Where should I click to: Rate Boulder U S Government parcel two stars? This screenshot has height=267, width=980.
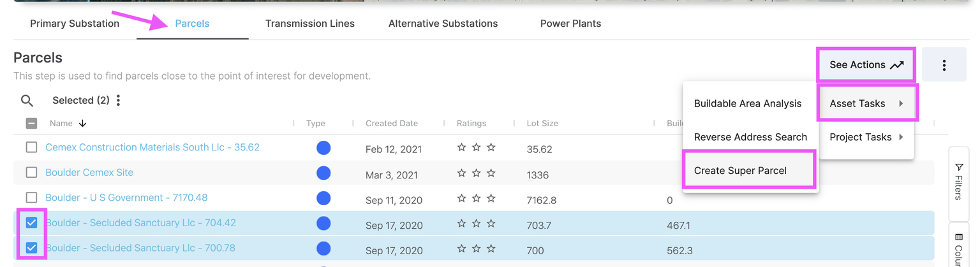tap(477, 198)
